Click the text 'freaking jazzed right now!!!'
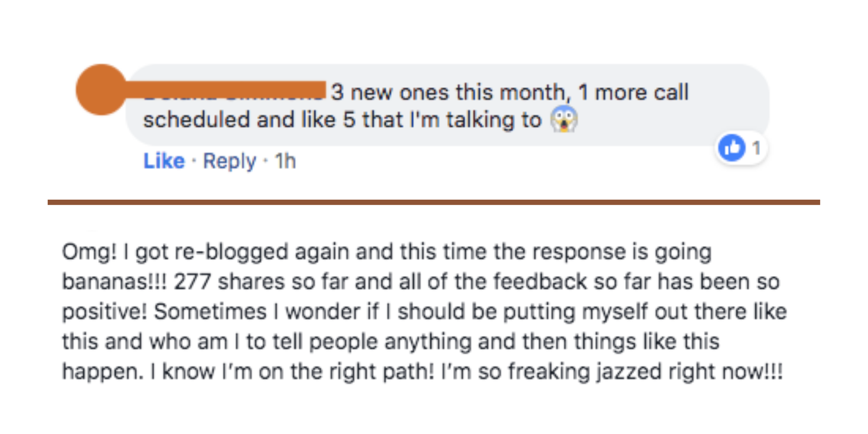Viewport: 868px width, 434px height. (x=645, y=372)
